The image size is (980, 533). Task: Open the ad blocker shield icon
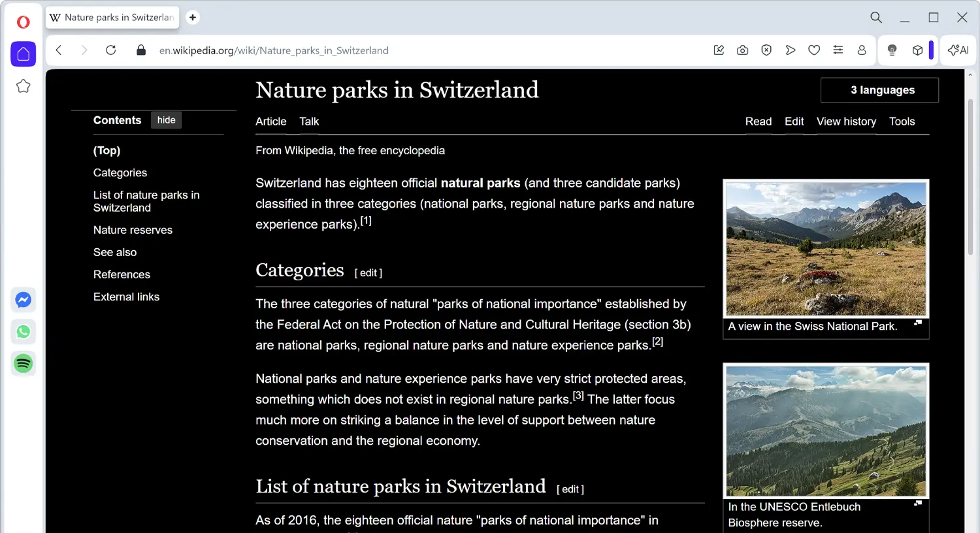tap(766, 50)
